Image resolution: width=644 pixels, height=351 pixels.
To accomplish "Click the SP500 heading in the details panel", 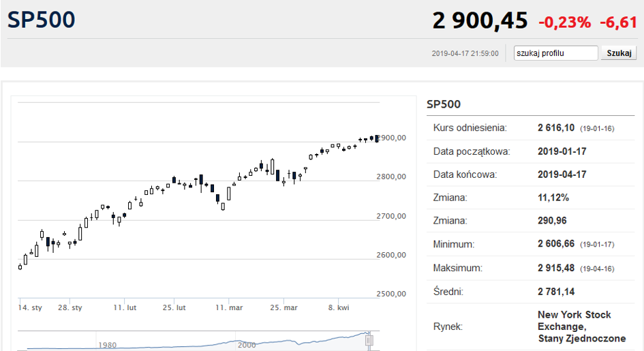I will pos(444,104).
